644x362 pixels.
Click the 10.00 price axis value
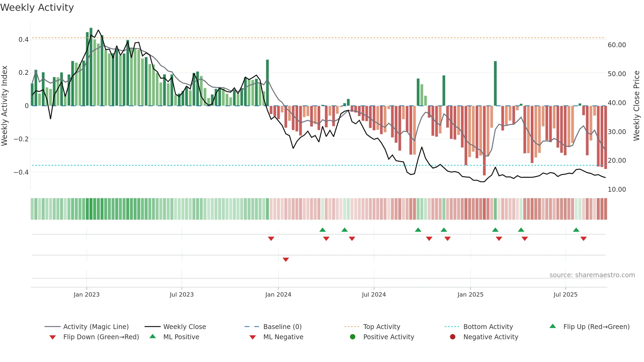click(617, 189)
